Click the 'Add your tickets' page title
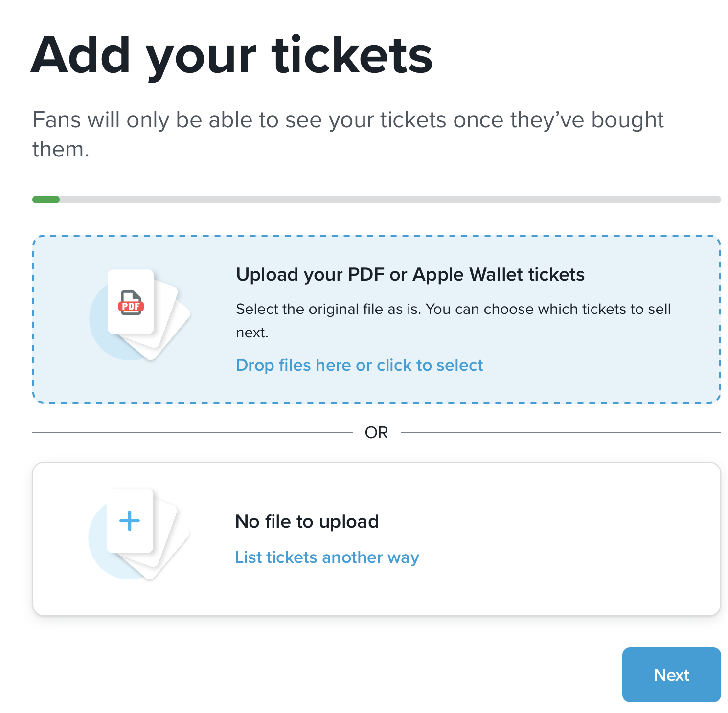The height and width of the screenshot is (713, 728). (x=232, y=55)
